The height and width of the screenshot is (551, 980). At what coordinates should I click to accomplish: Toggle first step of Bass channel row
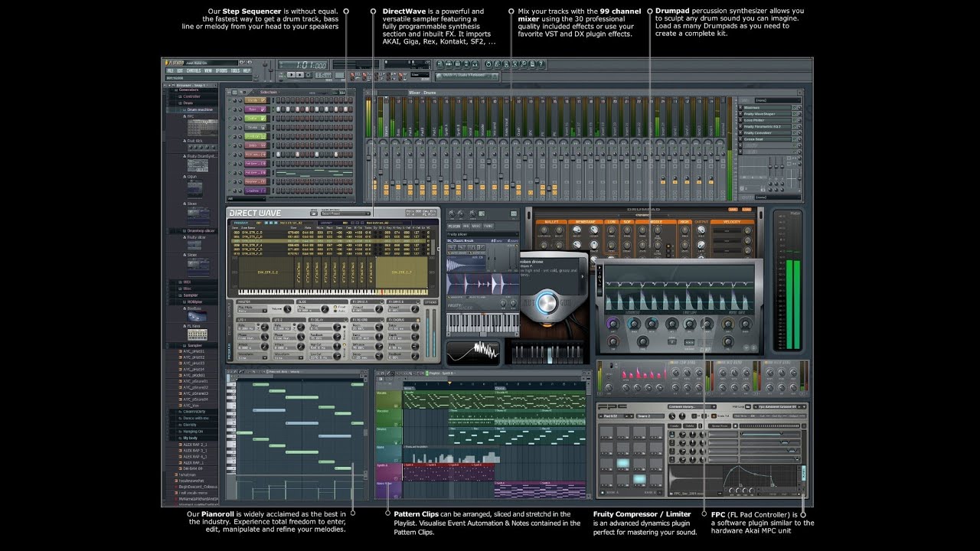(x=278, y=109)
